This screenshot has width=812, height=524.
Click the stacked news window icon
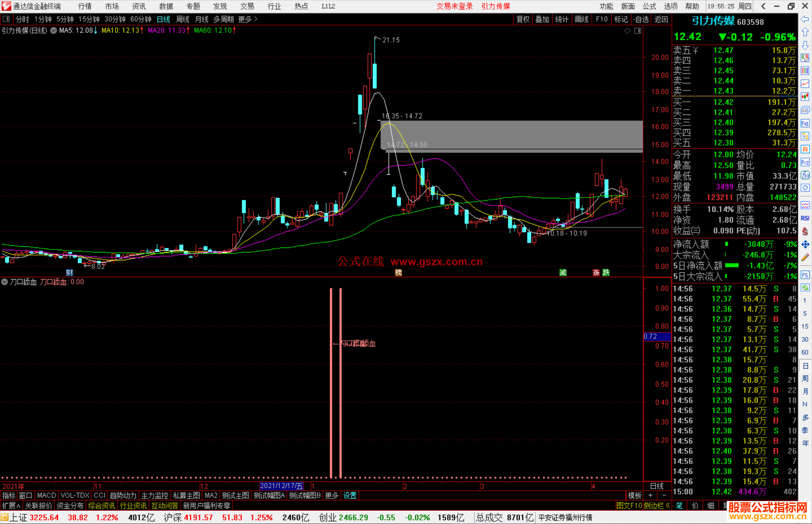coord(805,110)
